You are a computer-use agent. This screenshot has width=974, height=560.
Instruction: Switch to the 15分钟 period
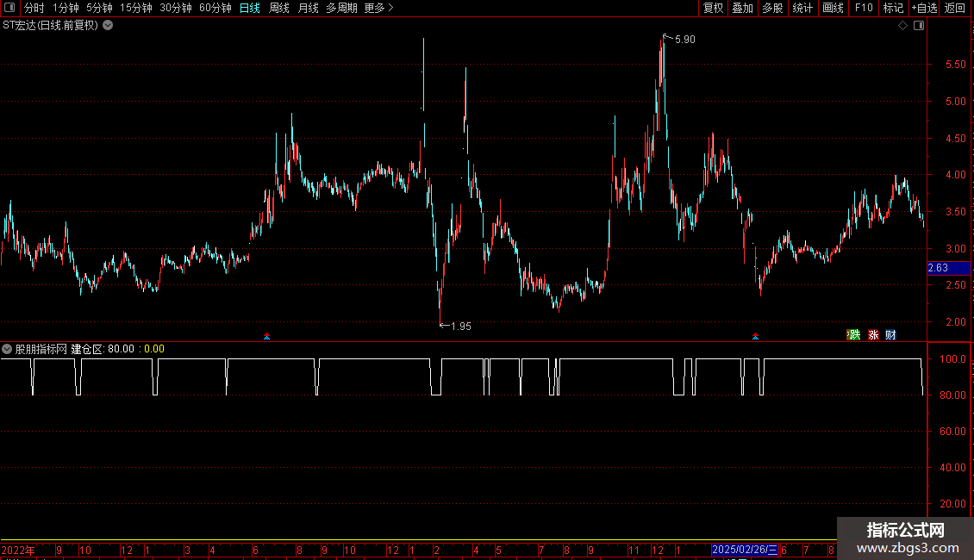coord(136,8)
